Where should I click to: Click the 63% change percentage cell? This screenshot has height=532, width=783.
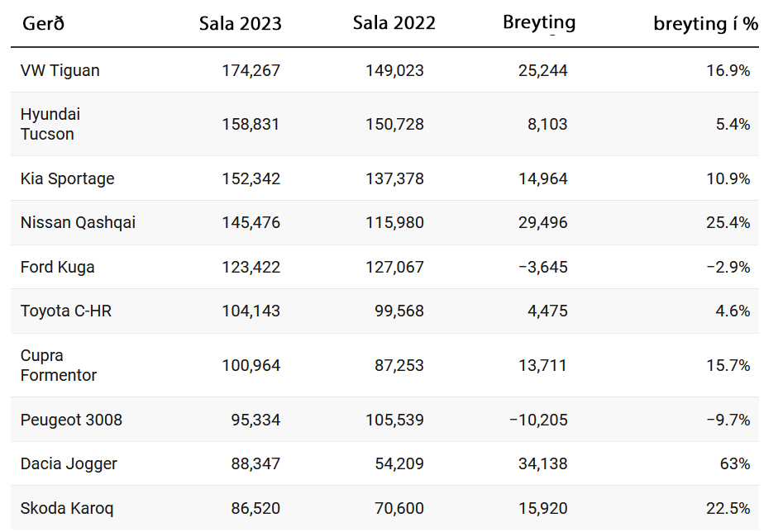pos(734,464)
